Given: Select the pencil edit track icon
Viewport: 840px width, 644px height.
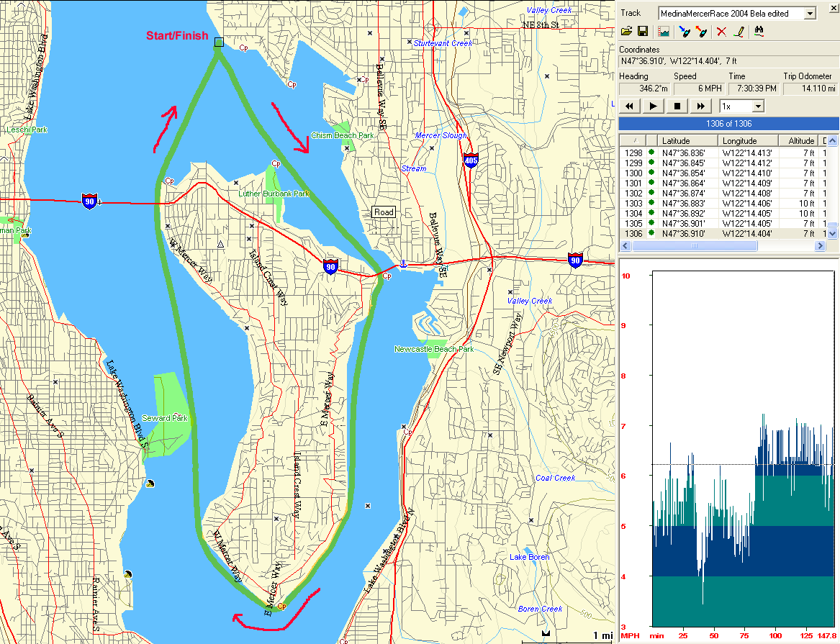Looking at the screenshot, I should (738, 32).
